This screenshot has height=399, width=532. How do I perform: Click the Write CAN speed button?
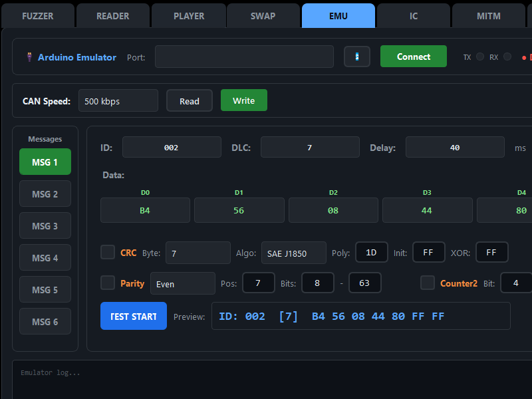tap(243, 100)
